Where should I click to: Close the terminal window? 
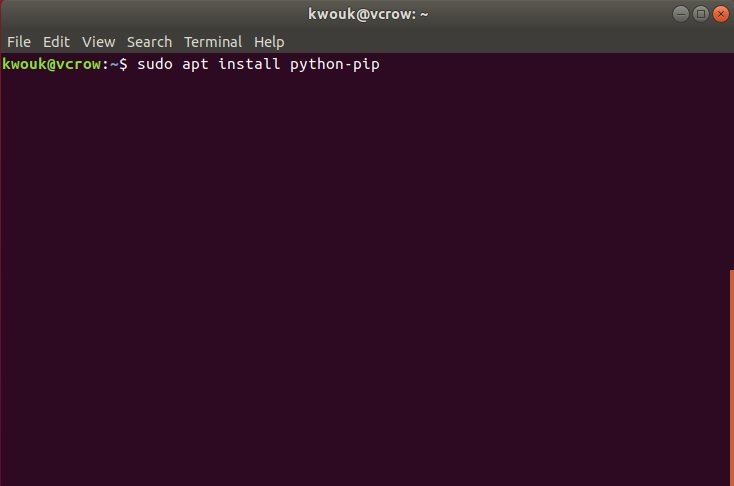coord(719,14)
